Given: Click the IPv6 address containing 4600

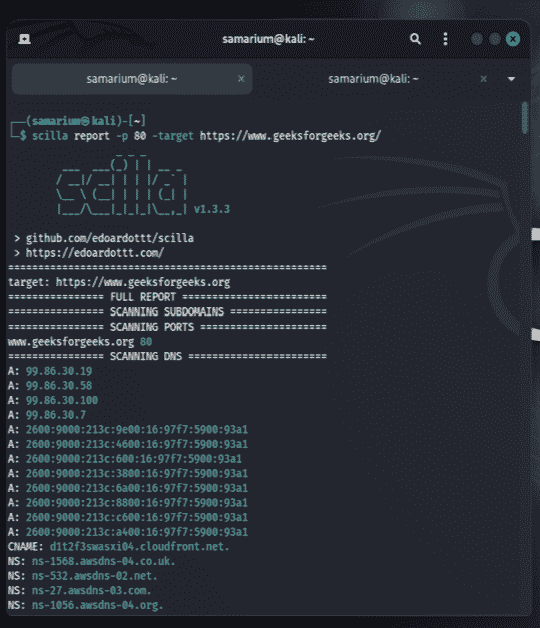Looking at the screenshot, I should [137, 445].
